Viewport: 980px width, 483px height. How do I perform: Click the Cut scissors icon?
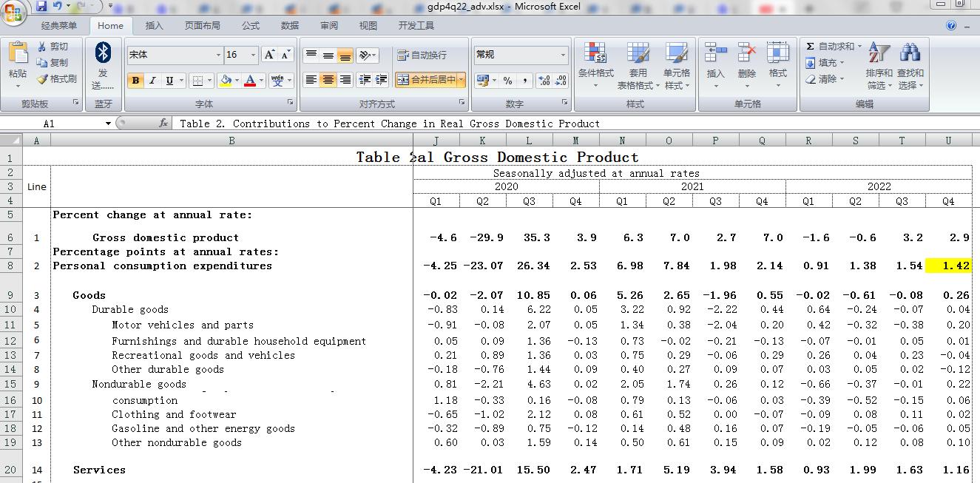coord(43,47)
